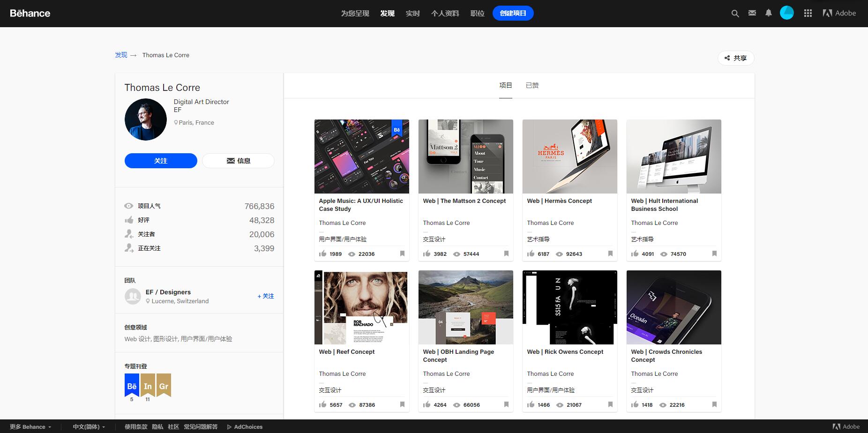Open the Rick Owens Concept thumbnail
The height and width of the screenshot is (433, 868).
(570, 307)
